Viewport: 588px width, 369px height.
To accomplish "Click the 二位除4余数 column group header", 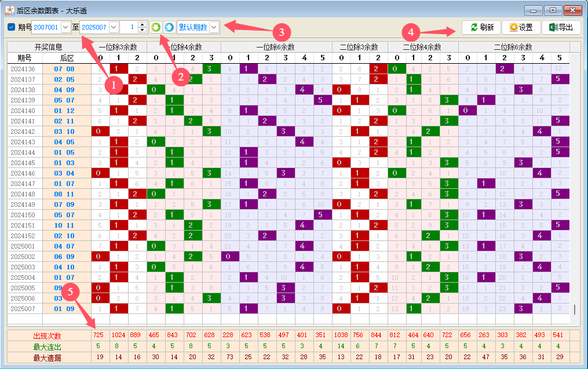I will [x=422, y=47].
